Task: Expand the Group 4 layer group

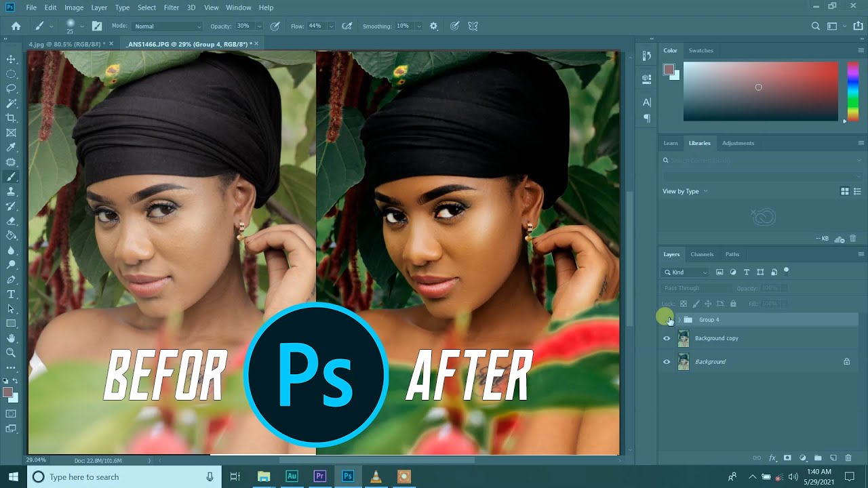Action: pos(679,319)
